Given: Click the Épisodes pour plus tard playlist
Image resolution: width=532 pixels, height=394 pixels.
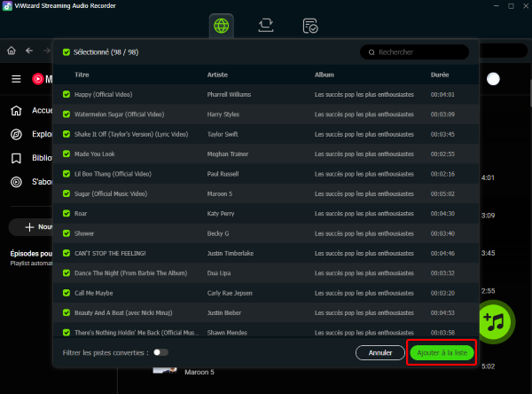Looking at the screenshot, I should 31,258.
